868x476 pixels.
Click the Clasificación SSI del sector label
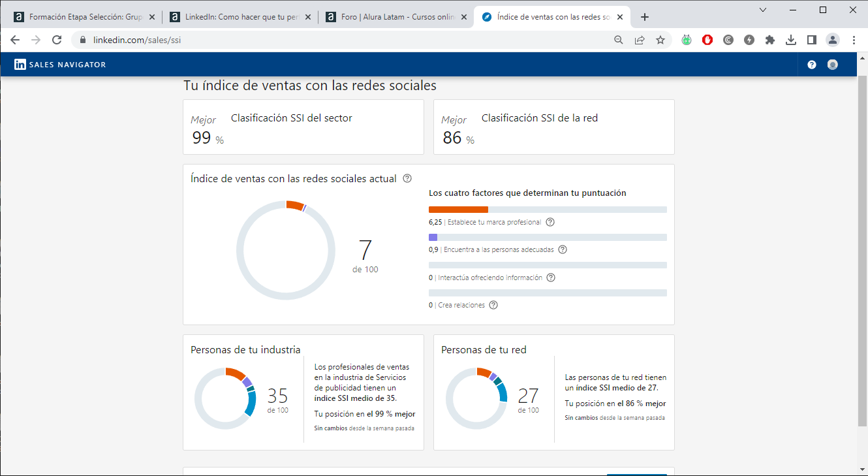click(x=292, y=118)
